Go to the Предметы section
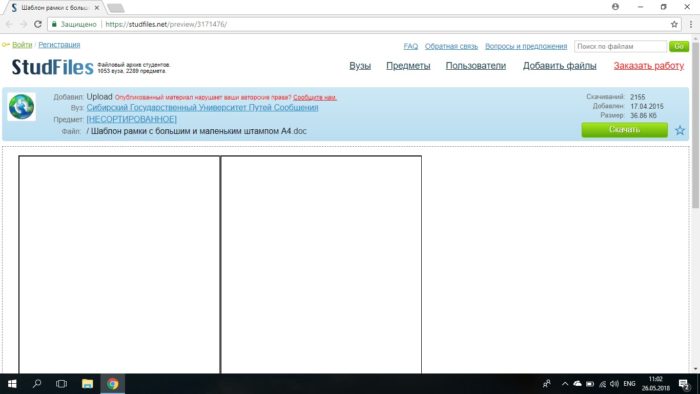The width and height of the screenshot is (700, 394). tap(408, 66)
